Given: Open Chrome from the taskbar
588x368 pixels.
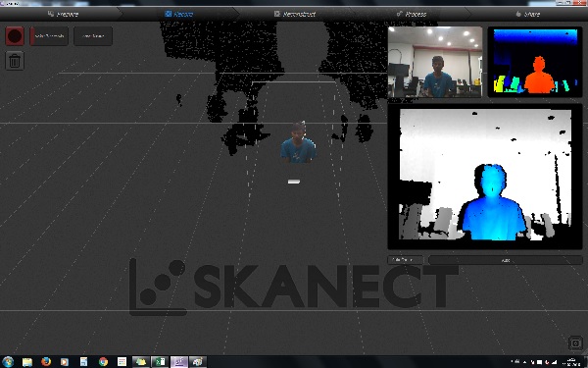Looking at the screenshot, I should (x=103, y=361).
